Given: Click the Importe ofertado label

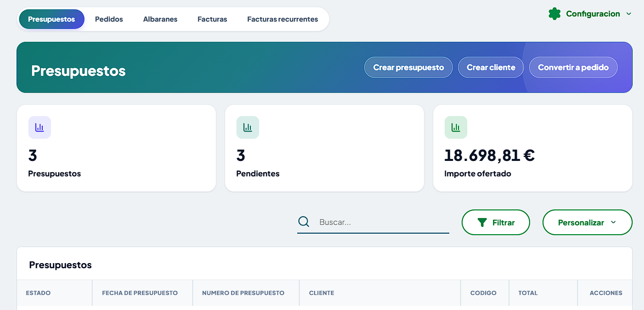Looking at the screenshot, I should click(x=478, y=174).
